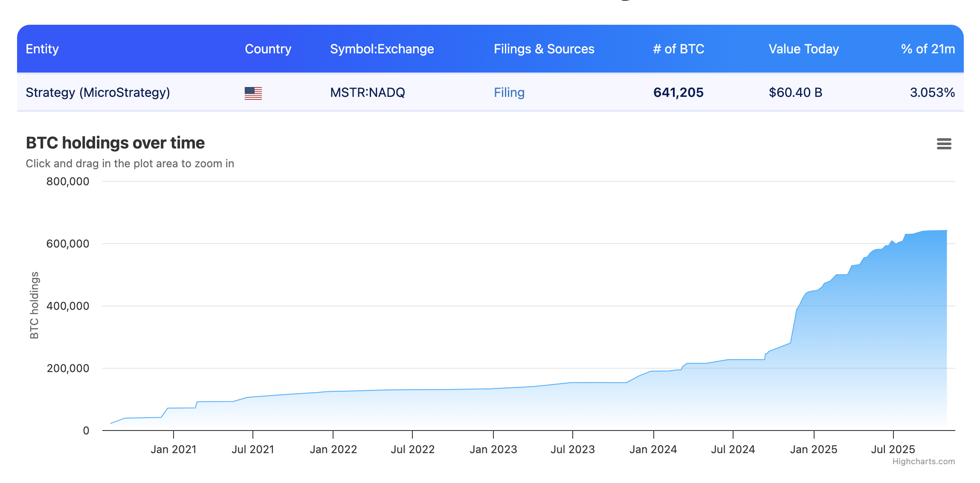The height and width of the screenshot is (483, 980).
Task: Click the 3.053% percentage cell
Action: (x=932, y=93)
